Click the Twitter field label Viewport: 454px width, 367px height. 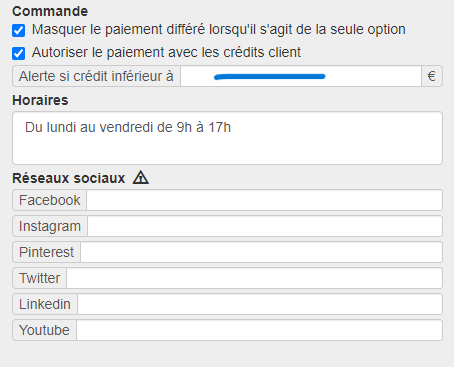[39, 278]
